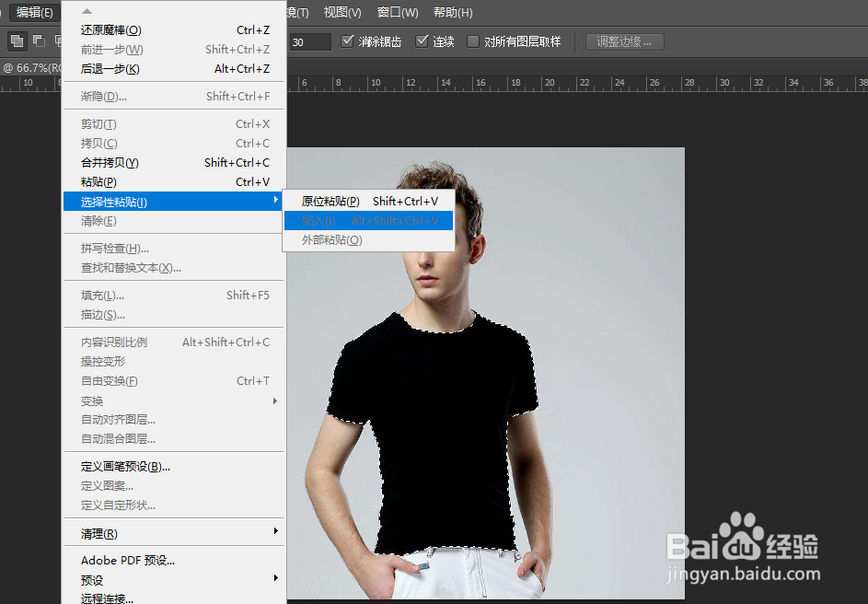Screen dimensions: 868x604
Task: Select 剪切(T) cut entry
Action: pos(174,124)
